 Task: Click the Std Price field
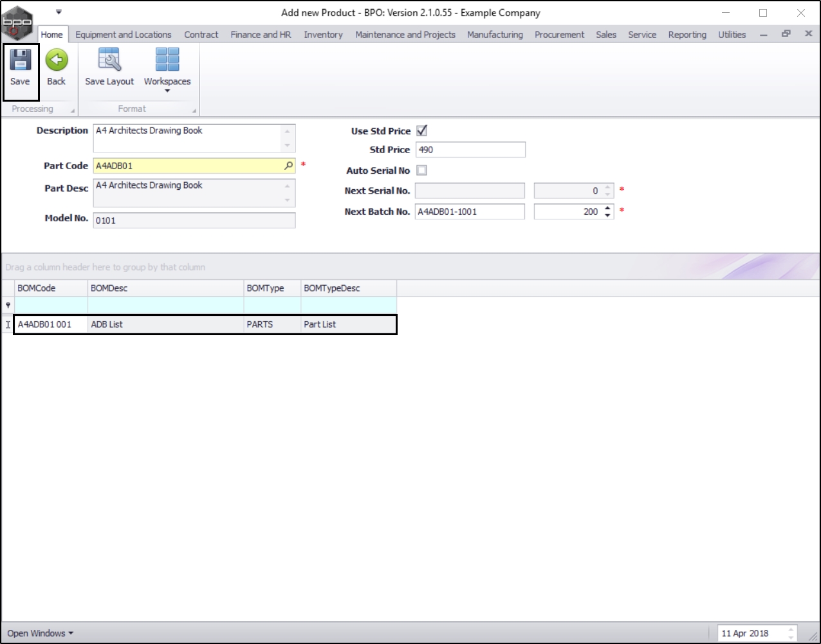click(x=470, y=150)
